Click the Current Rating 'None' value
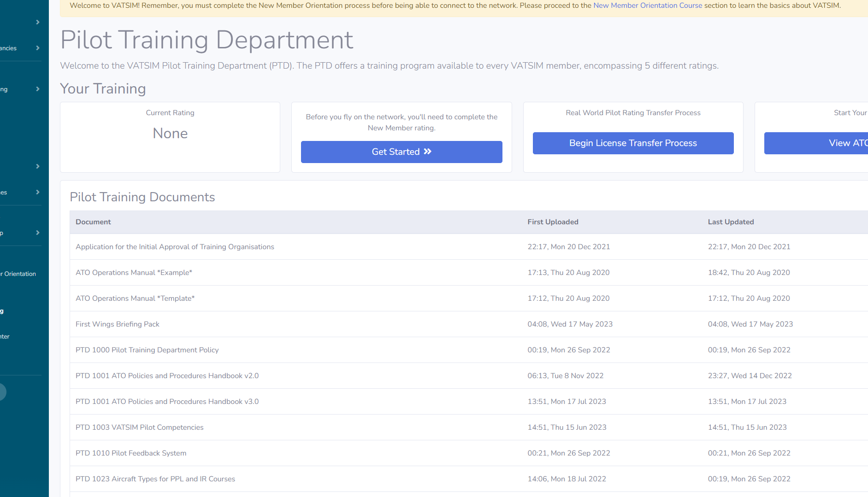Viewport: 868px width, 497px height. pos(170,133)
